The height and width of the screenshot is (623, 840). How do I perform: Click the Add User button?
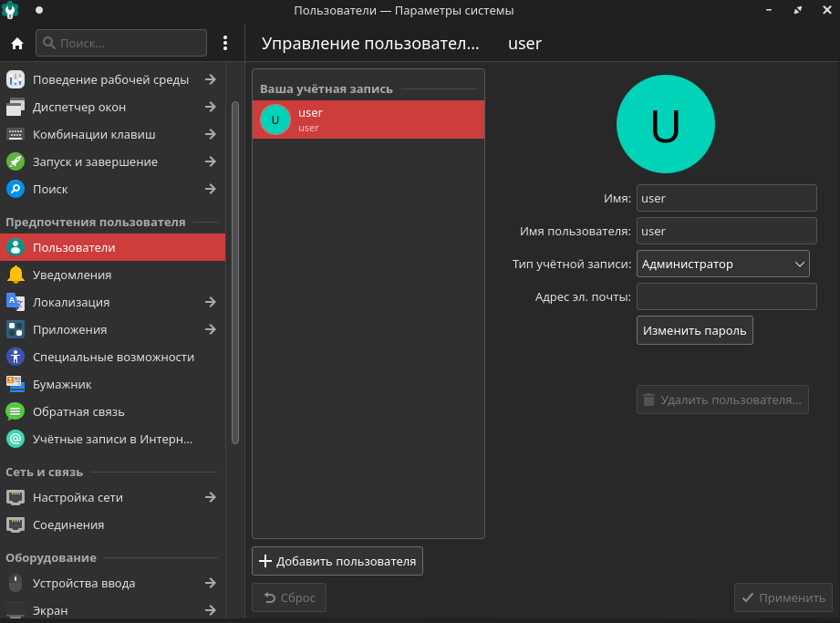click(x=337, y=561)
